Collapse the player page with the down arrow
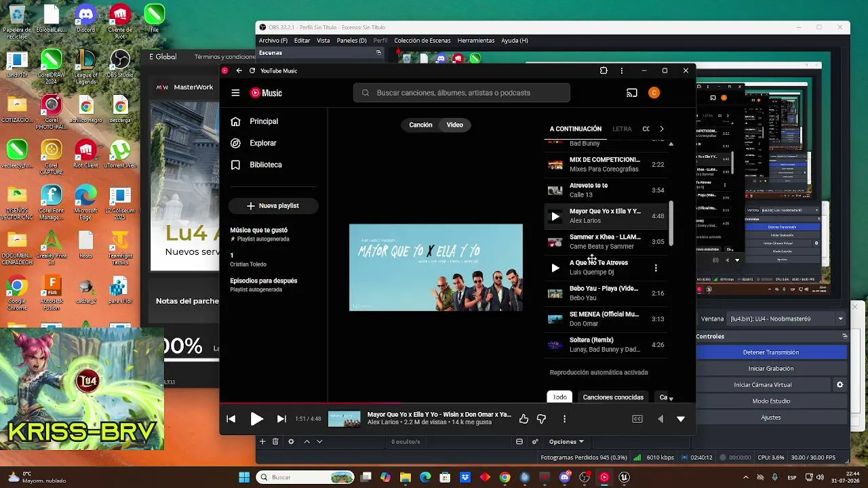The height and width of the screenshot is (488, 868). pos(681,419)
